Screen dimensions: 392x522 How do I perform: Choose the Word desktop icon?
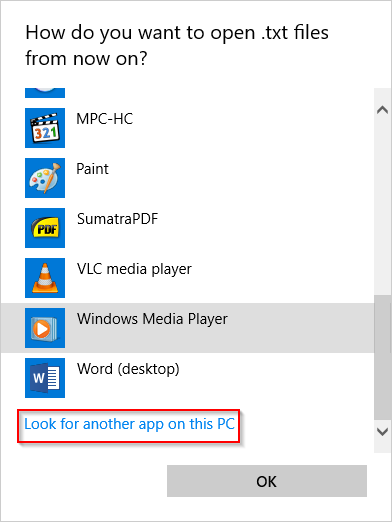pyautogui.click(x=45, y=378)
